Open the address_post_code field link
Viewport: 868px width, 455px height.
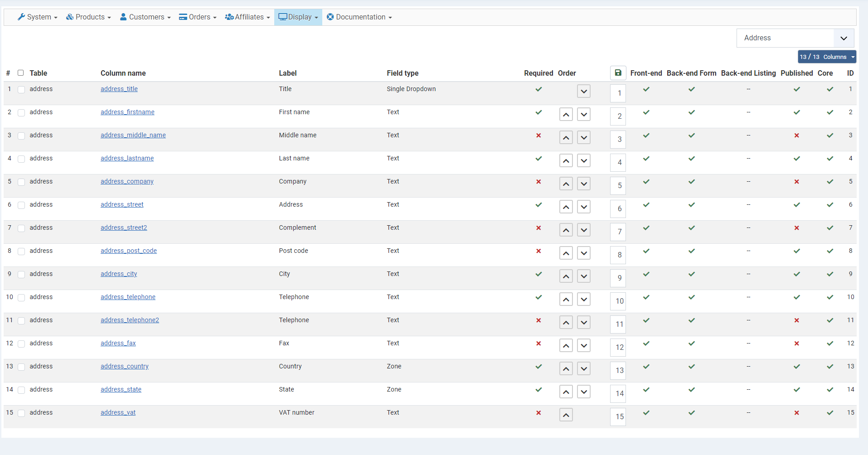tap(129, 251)
